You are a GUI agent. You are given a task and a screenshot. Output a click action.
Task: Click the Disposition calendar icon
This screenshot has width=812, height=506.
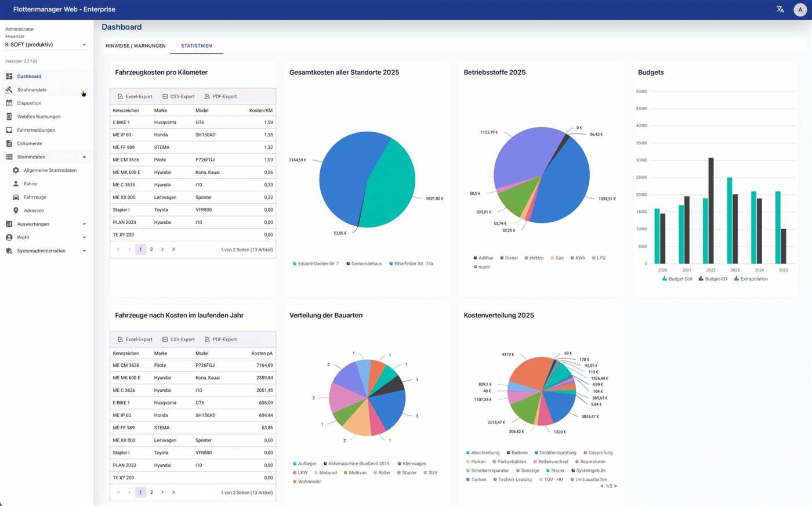(9, 103)
